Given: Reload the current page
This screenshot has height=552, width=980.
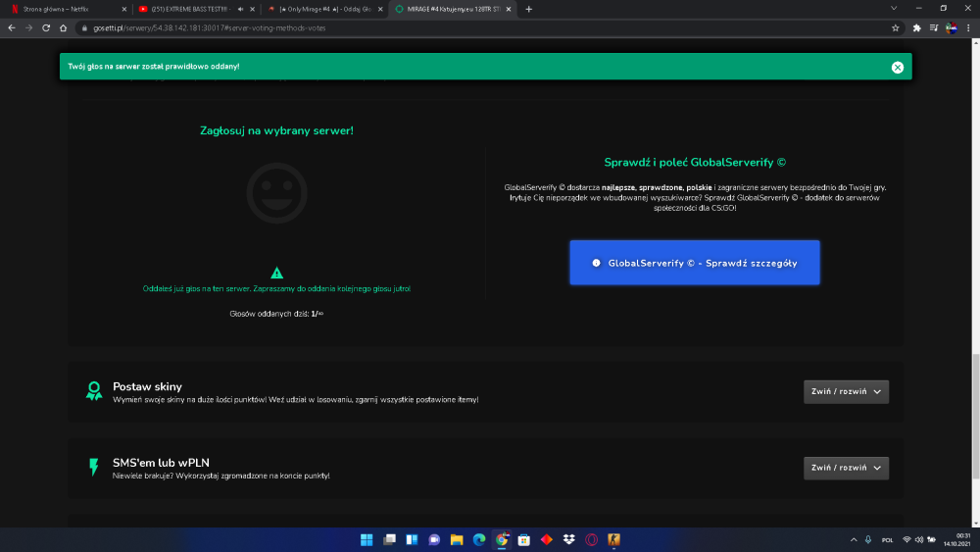Looking at the screenshot, I should (46, 28).
